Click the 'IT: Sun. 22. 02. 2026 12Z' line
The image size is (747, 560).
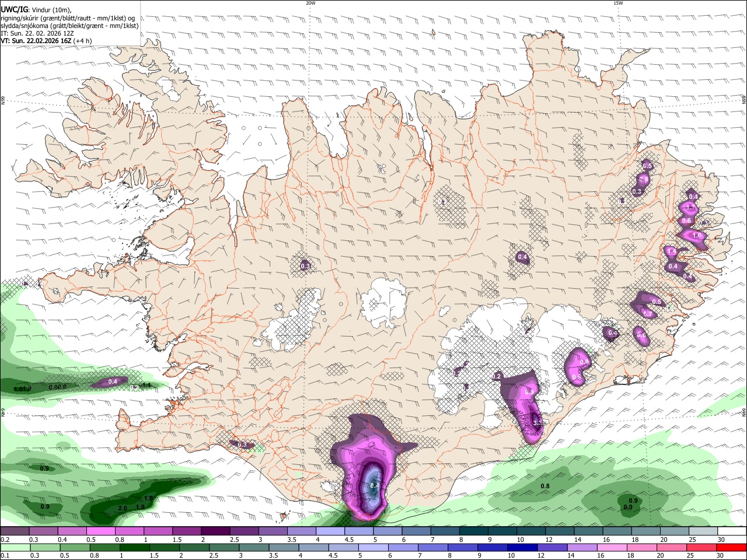pyautogui.click(x=37, y=33)
